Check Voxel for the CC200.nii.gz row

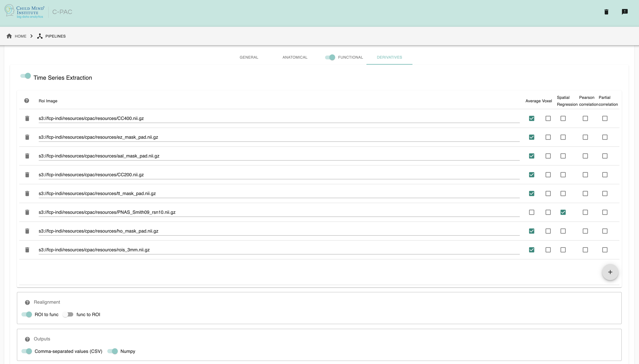point(548,175)
